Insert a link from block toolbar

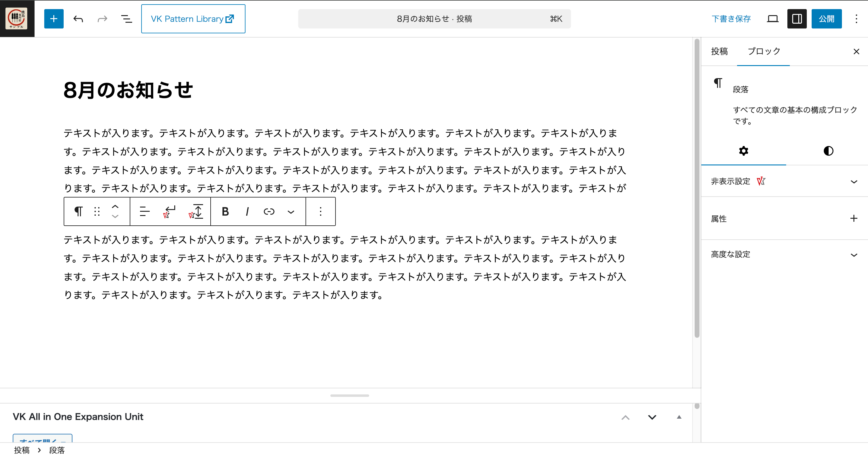coord(269,211)
